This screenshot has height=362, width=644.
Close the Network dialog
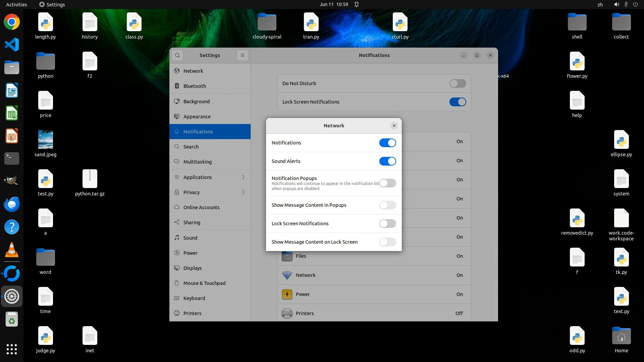[x=394, y=126]
